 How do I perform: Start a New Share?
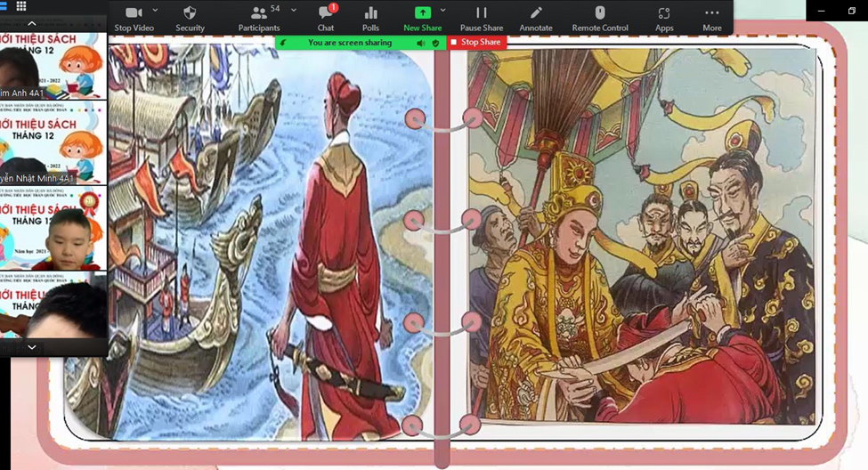click(422, 19)
